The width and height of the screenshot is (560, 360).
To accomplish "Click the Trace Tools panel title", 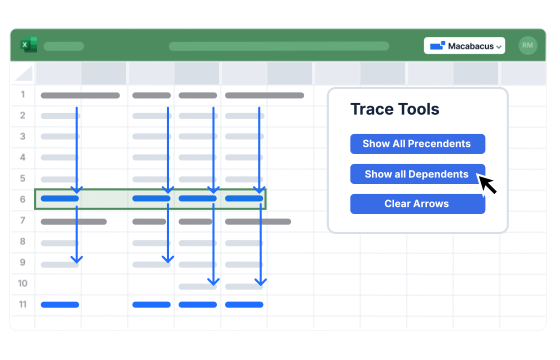I will [395, 109].
